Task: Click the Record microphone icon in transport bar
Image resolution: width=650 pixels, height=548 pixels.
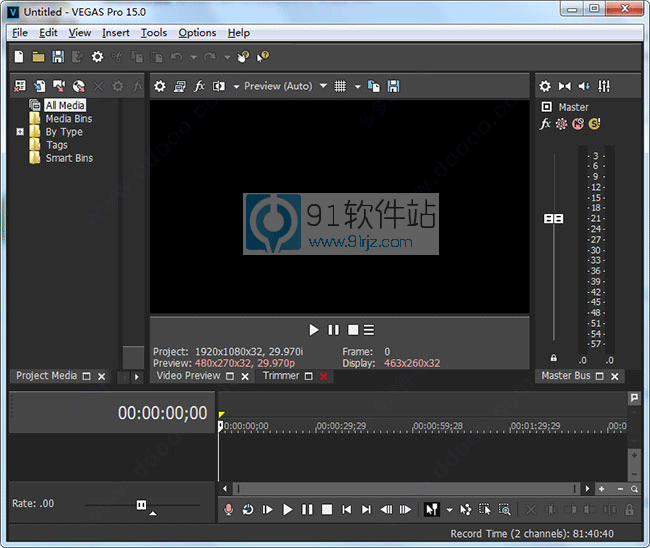Action: pyautogui.click(x=229, y=509)
